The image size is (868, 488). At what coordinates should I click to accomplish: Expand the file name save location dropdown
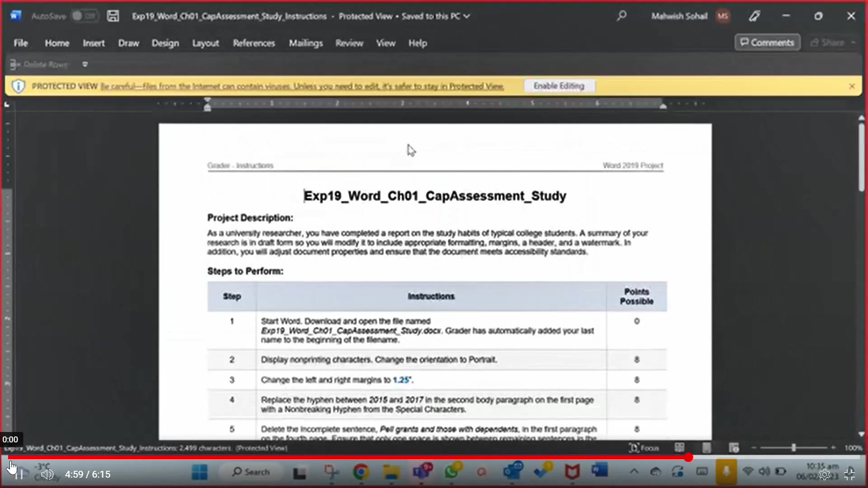[467, 16]
